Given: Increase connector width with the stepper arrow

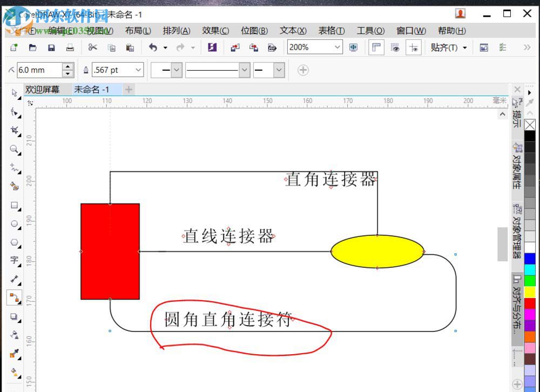Looking at the screenshot, I should 68,66.
